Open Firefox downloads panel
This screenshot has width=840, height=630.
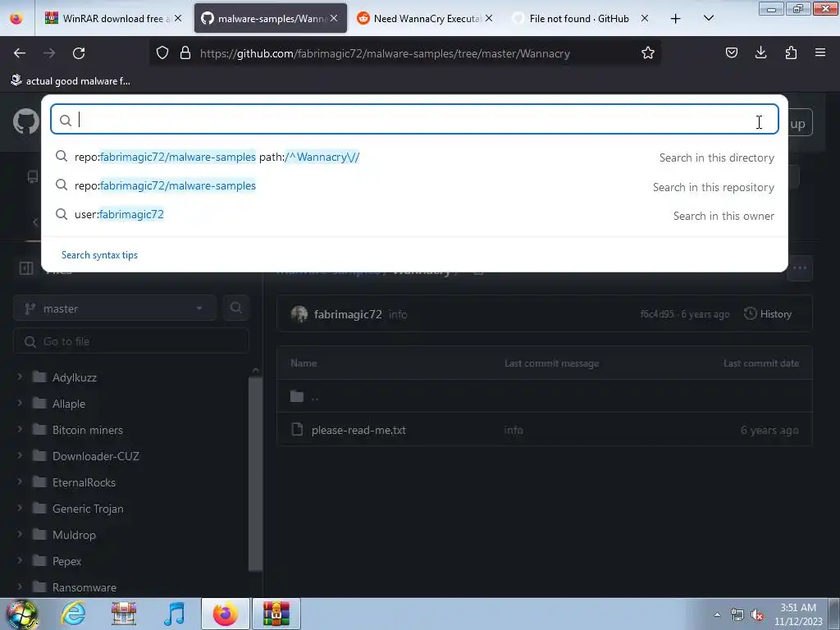[760, 53]
